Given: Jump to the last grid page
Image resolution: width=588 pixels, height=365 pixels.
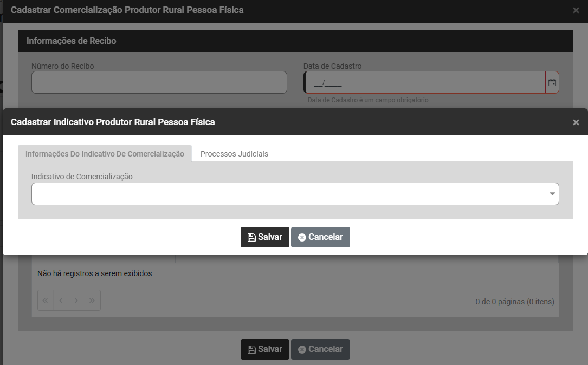Looking at the screenshot, I should [x=93, y=301].
